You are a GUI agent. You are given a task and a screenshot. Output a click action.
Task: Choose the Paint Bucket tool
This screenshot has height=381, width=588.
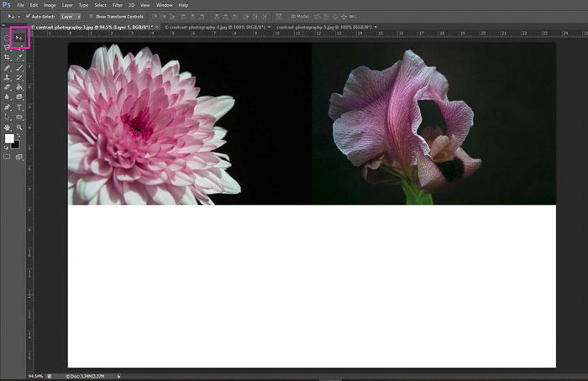click(x=18, y=86)
